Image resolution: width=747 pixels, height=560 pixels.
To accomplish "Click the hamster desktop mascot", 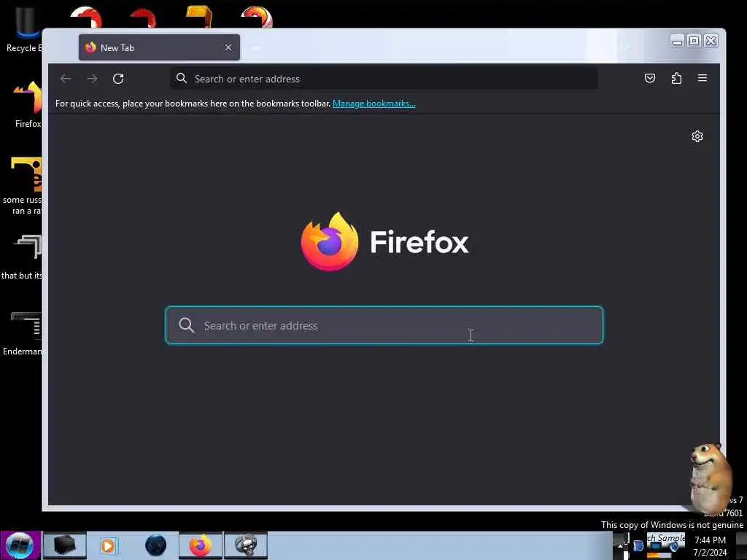I will pos(709,478).
